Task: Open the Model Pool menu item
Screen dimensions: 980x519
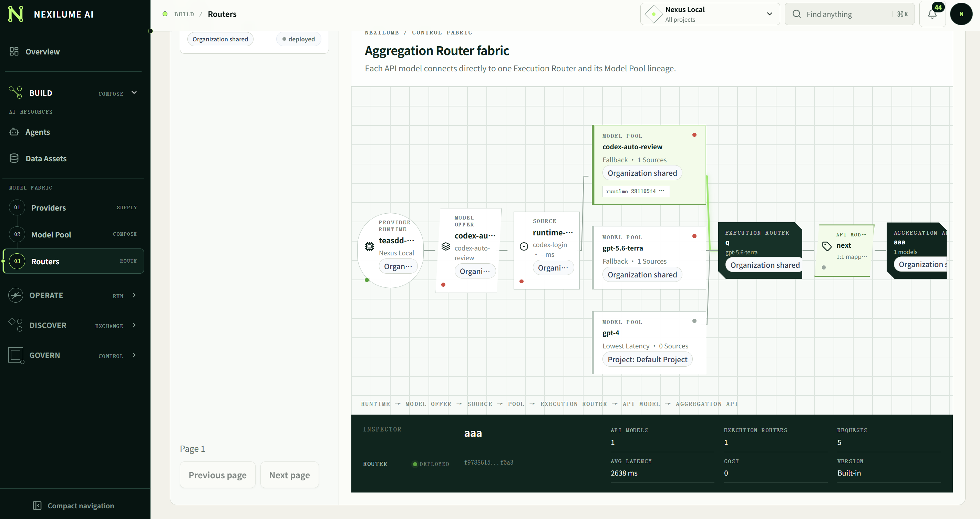Action: click(73, 234)
